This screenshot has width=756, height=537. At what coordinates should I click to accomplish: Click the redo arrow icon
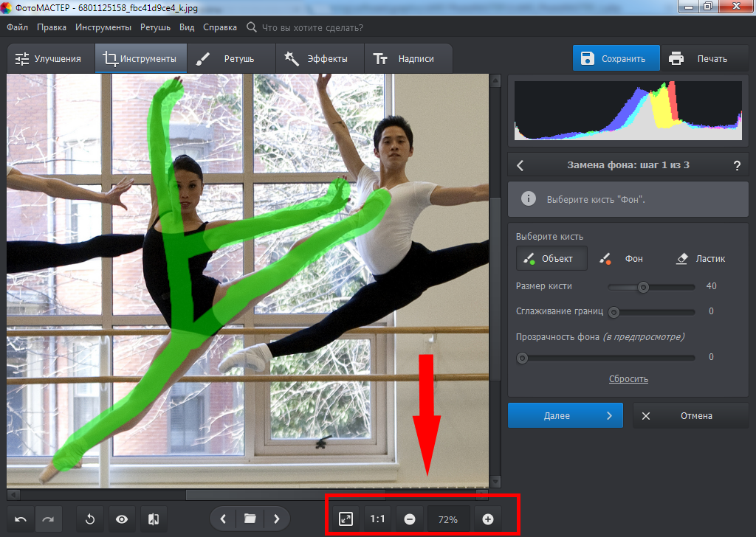click(48, 519)
